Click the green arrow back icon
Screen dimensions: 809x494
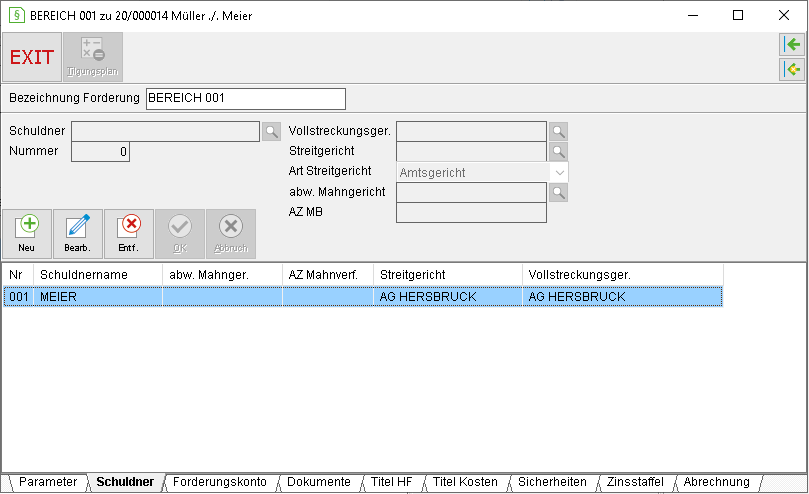792,45
